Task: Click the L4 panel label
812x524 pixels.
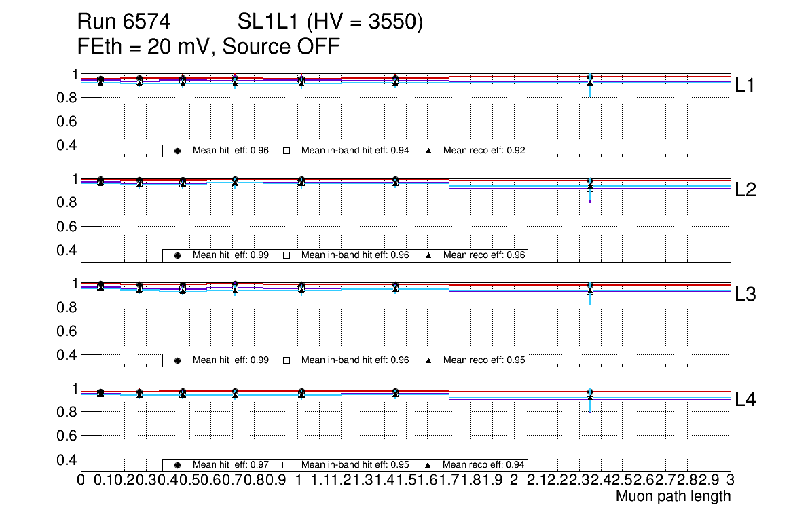Action: [745, 400]
